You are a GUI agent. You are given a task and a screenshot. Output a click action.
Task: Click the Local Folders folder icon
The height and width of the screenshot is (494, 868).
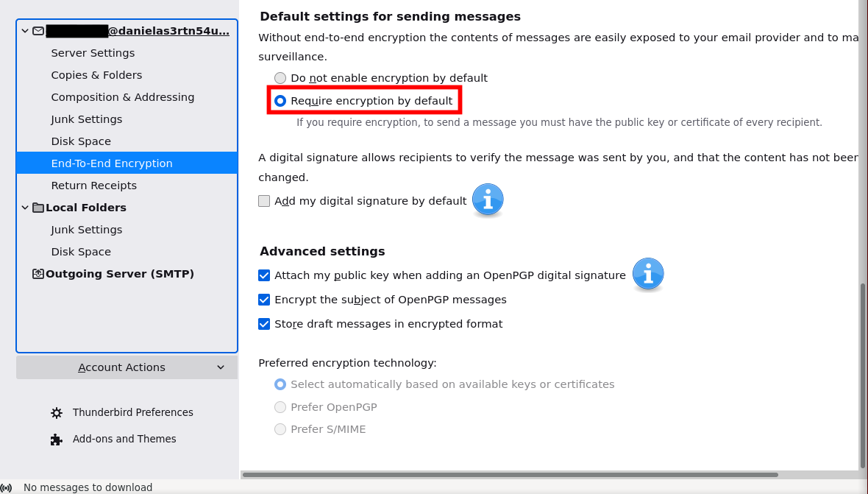(x=38, y=208)
